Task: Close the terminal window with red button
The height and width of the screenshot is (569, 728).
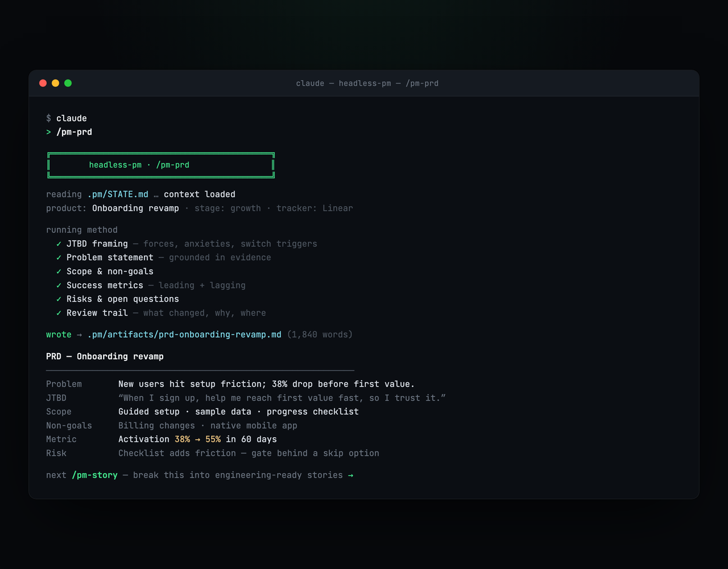Action: tap(43, 83)
